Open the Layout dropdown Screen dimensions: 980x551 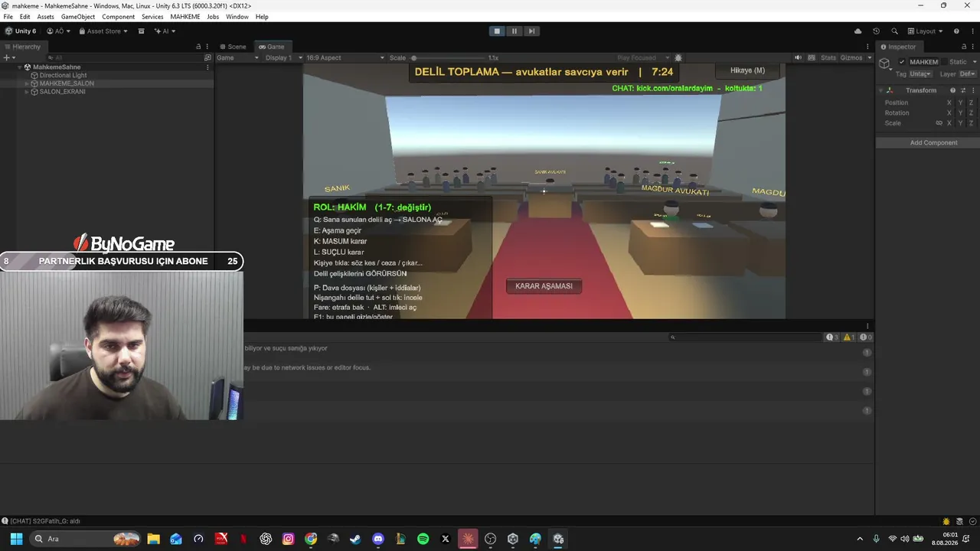925,31
